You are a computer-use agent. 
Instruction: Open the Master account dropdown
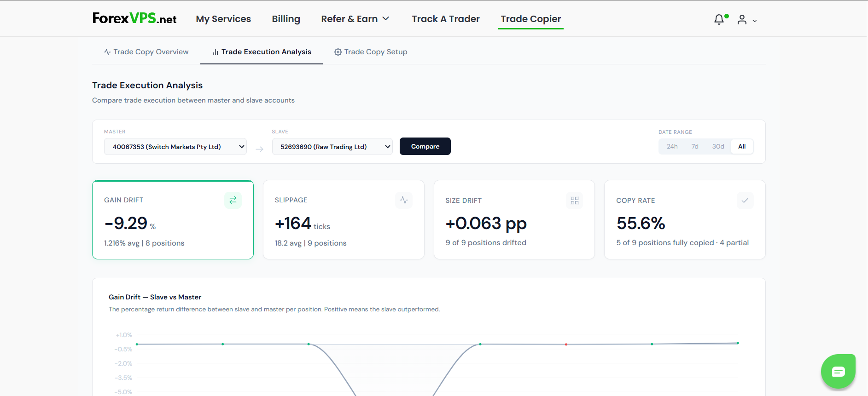tap(175, 147)
